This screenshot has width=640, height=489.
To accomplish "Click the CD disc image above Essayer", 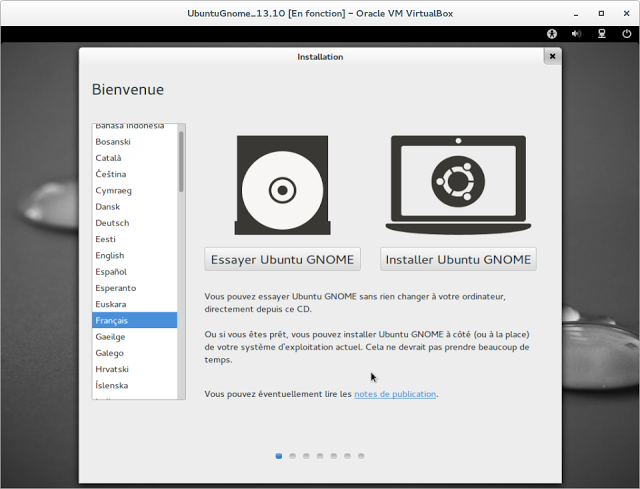I will [282, 185].
